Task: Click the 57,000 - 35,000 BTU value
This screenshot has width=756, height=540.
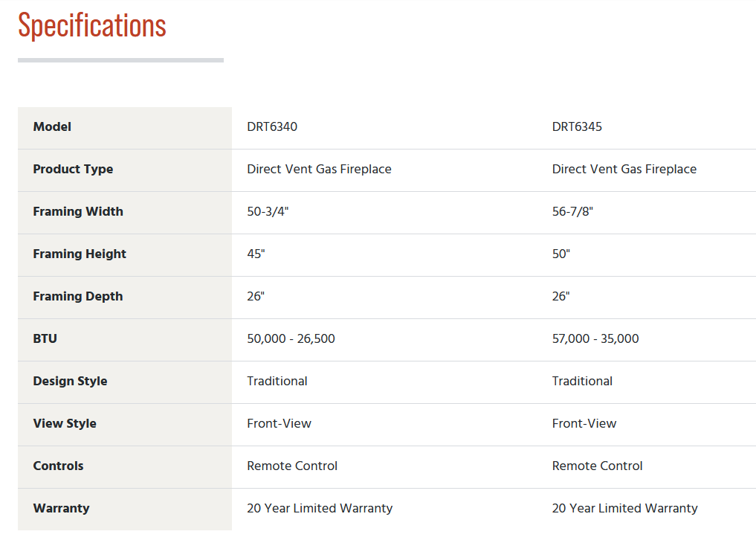Action: (595, 338)
